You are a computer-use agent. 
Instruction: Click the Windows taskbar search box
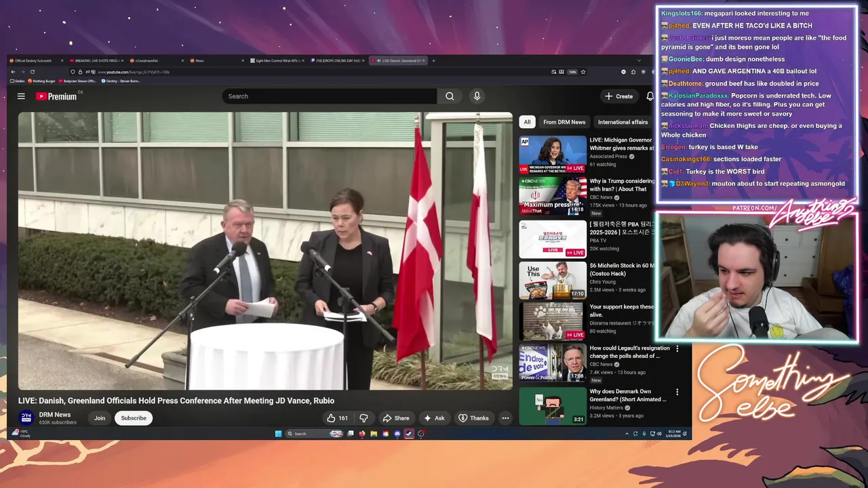coord(314,434)
